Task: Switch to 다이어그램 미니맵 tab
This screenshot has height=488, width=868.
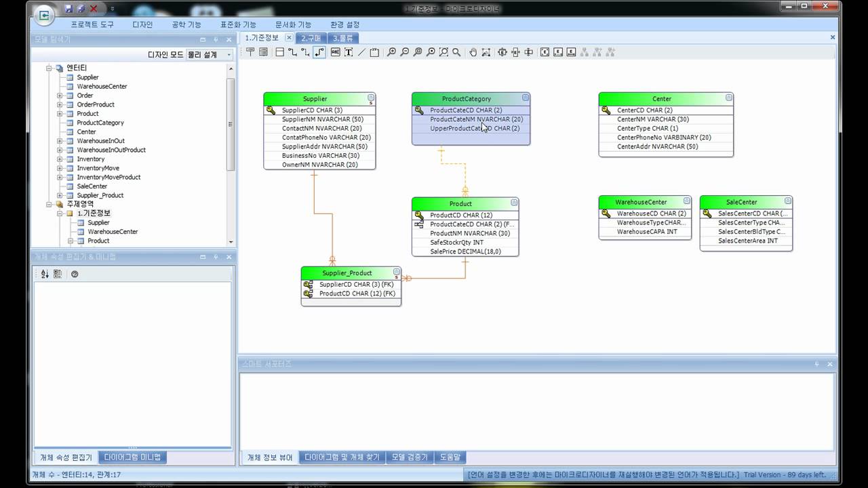Action: [132, 457]
